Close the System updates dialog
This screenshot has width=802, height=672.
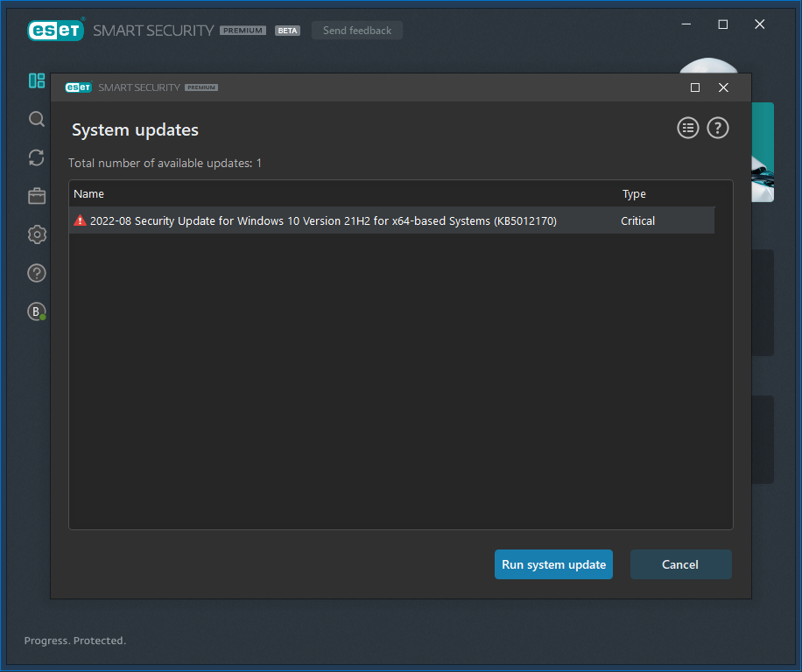tap(723, 87)
